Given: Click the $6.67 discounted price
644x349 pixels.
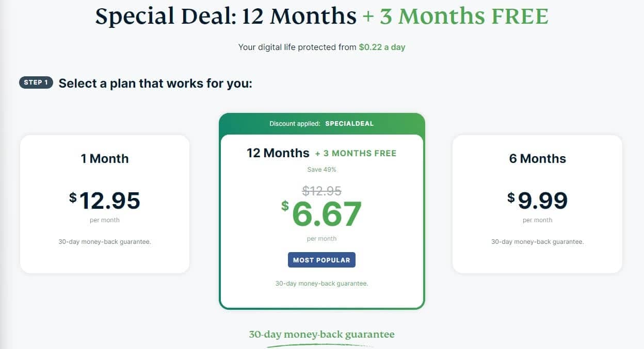Looking at the screenshot, I should [x=321, y=213].
